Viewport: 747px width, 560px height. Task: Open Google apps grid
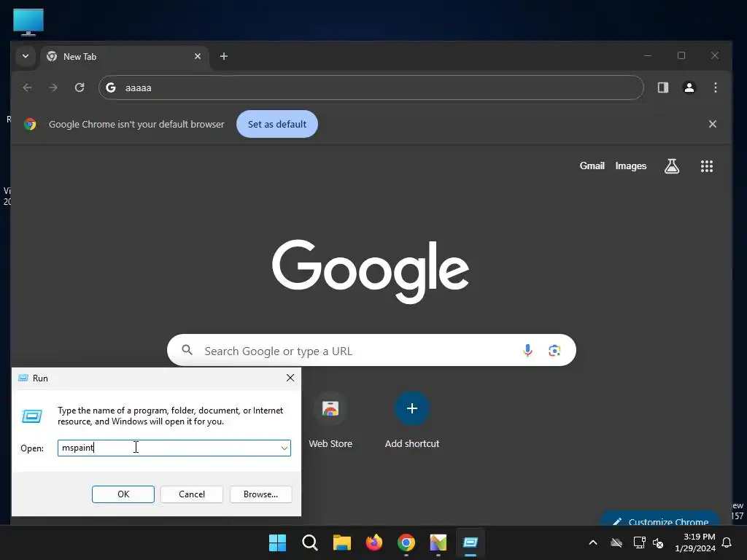point(706,166)
